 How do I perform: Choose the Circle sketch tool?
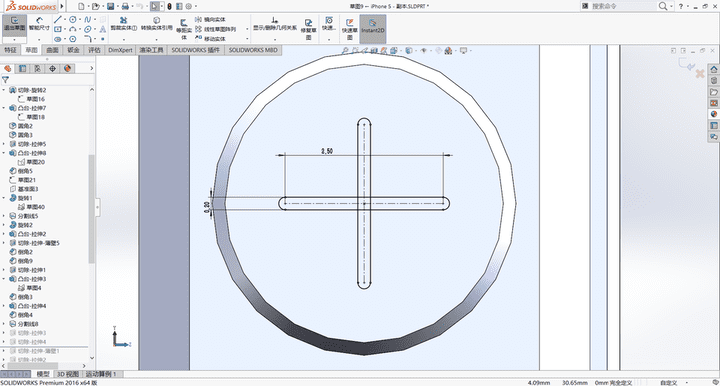pyautogui.click(x=73, y=19)
